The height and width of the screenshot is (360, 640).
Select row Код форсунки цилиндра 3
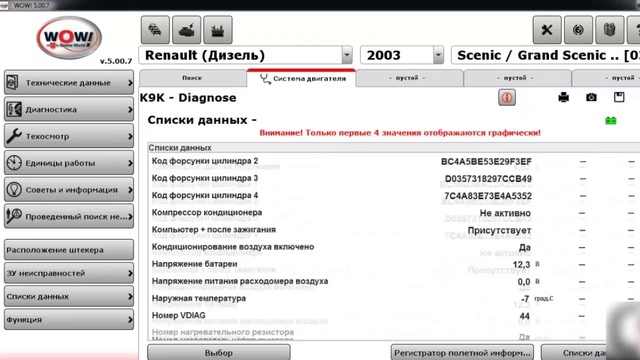(394, 178)
